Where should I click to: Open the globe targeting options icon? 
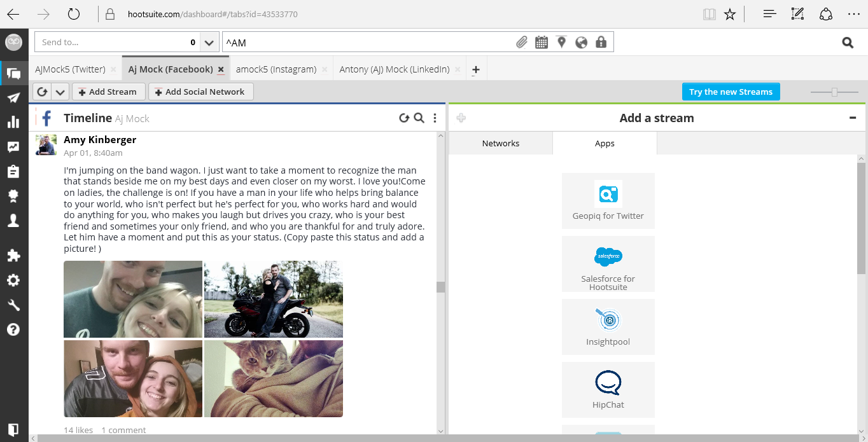tap(581, 43)
